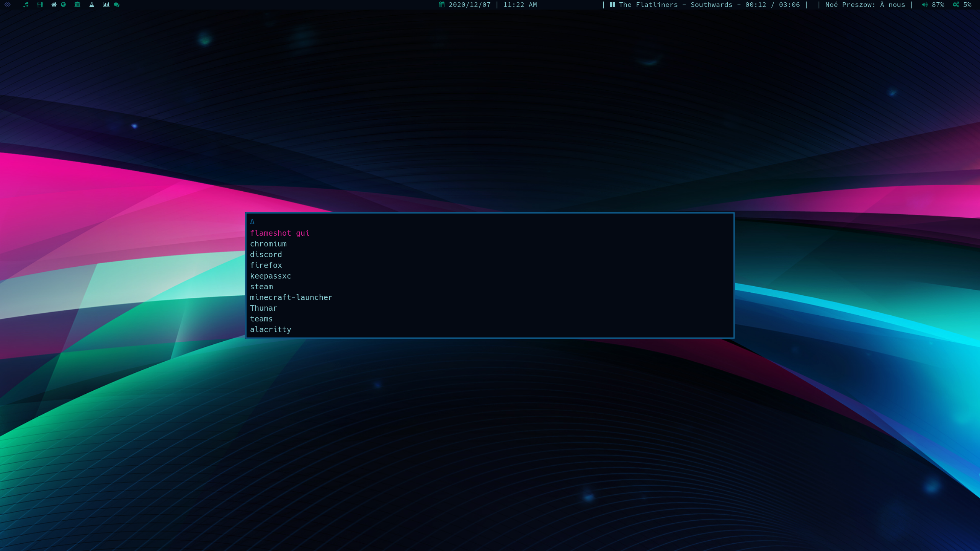Open the bar chart workspace icon
The height and width of the screenshot is (551, 980).
click(106, 5)
